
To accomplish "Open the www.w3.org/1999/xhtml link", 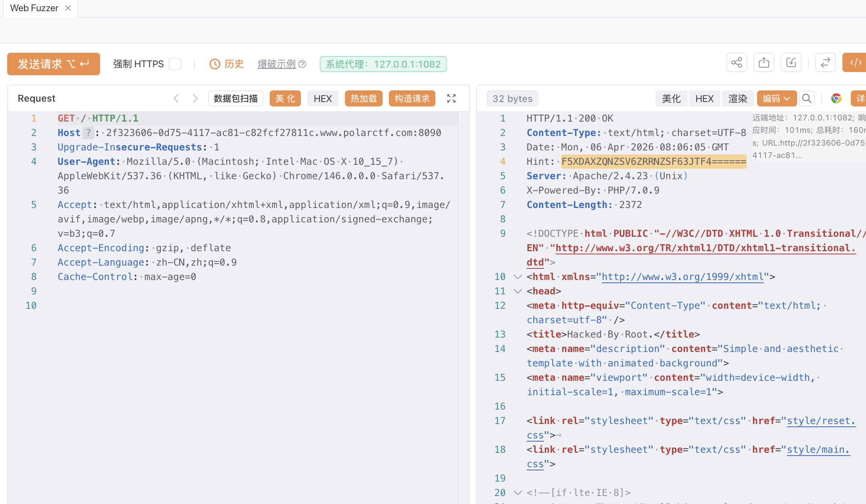I will 683,277.
